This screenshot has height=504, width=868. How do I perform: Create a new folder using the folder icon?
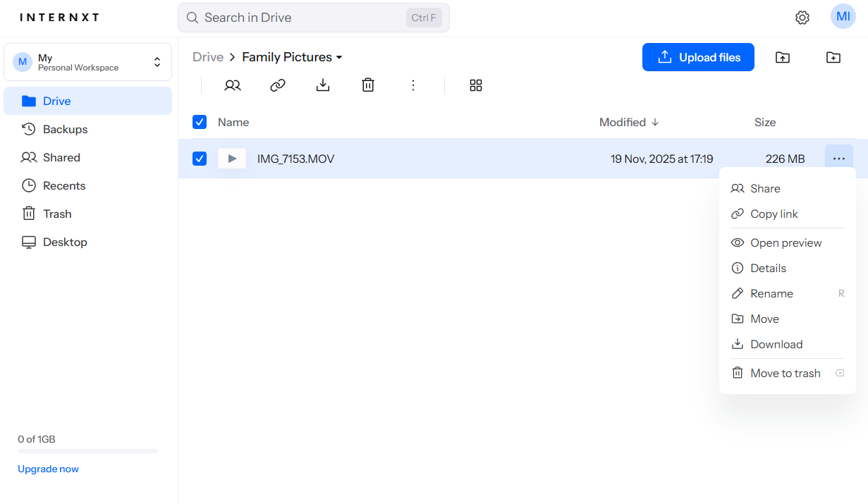coord(833,57)
